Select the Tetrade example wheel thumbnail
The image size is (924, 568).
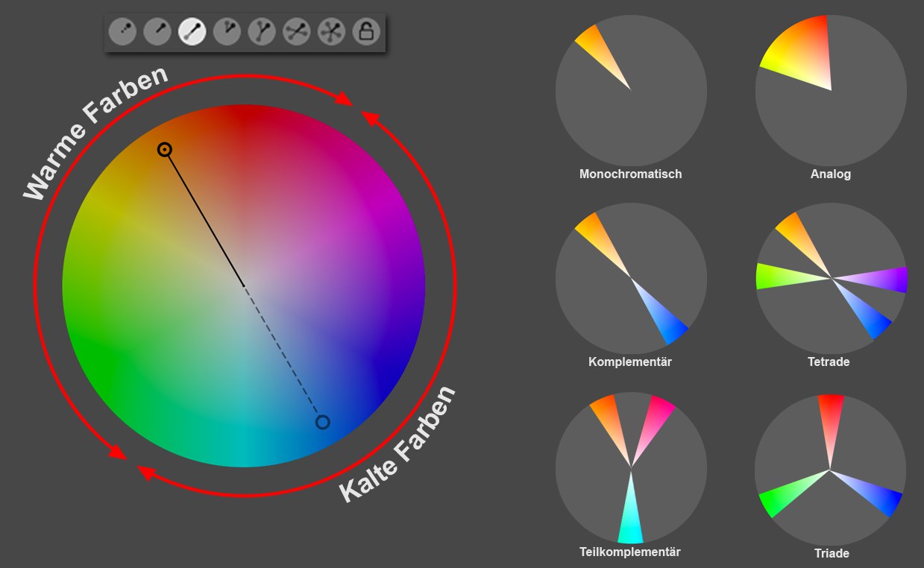(831, 278)
